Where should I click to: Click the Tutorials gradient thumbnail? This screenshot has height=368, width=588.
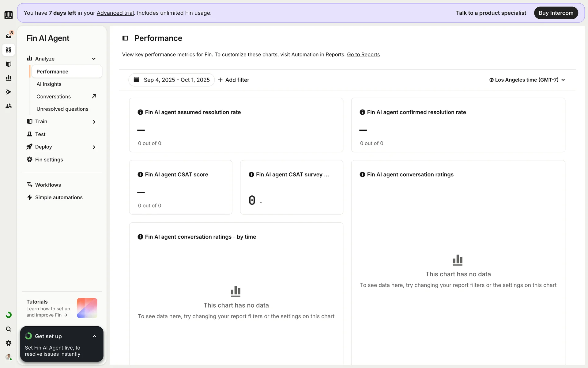87,308
